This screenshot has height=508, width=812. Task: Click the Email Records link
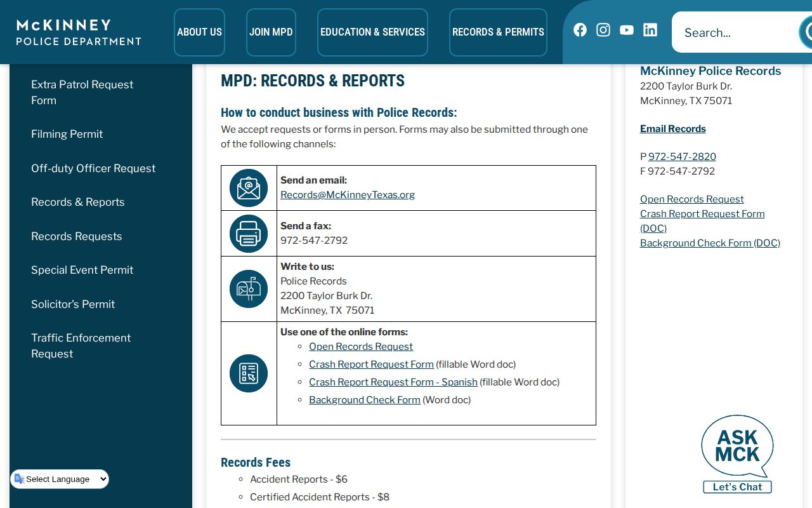coord(673,129)
